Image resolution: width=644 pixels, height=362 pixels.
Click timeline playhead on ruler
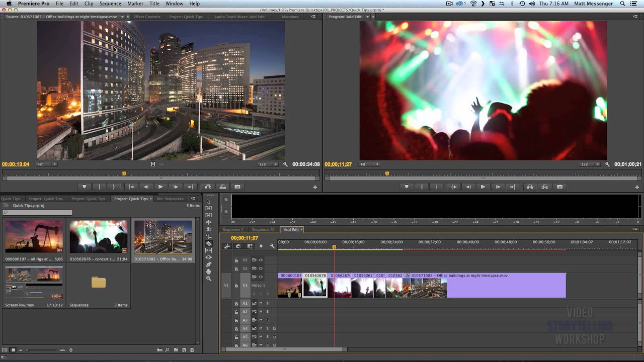tap(334, 247)
